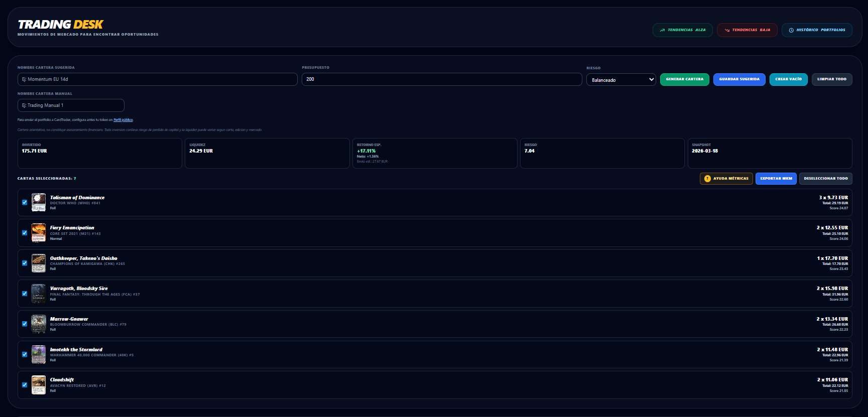Click the 1 x 17.70 EUR price
The image size is (868, 417).
click(x=832, y=258)
